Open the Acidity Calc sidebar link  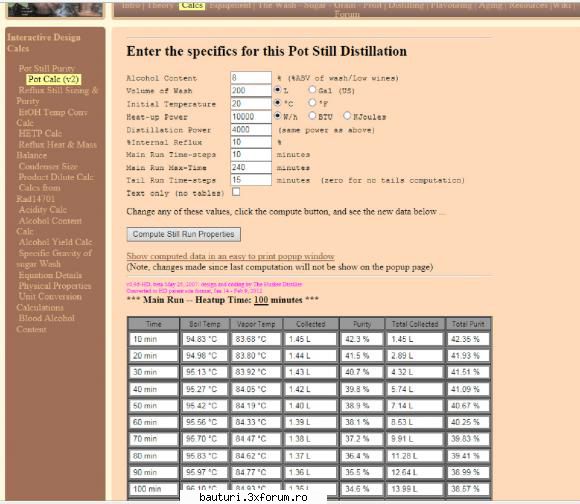[43, 210]
